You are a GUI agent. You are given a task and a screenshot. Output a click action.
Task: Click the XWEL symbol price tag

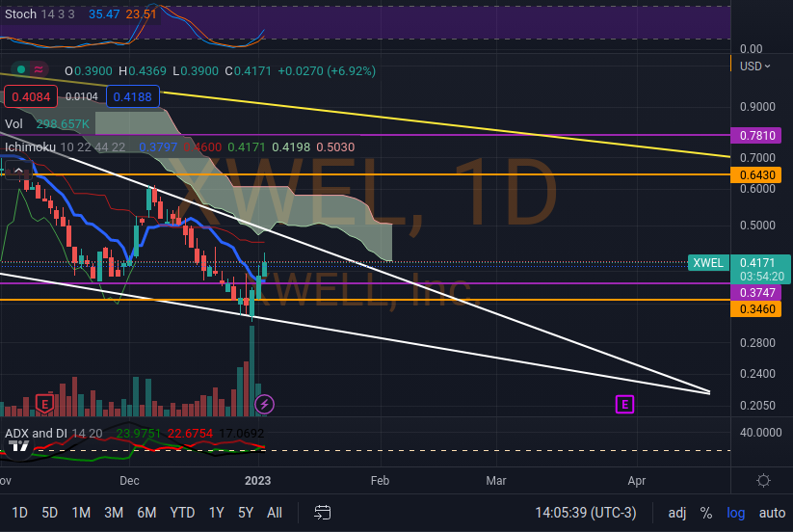click(x=708, y=263)
